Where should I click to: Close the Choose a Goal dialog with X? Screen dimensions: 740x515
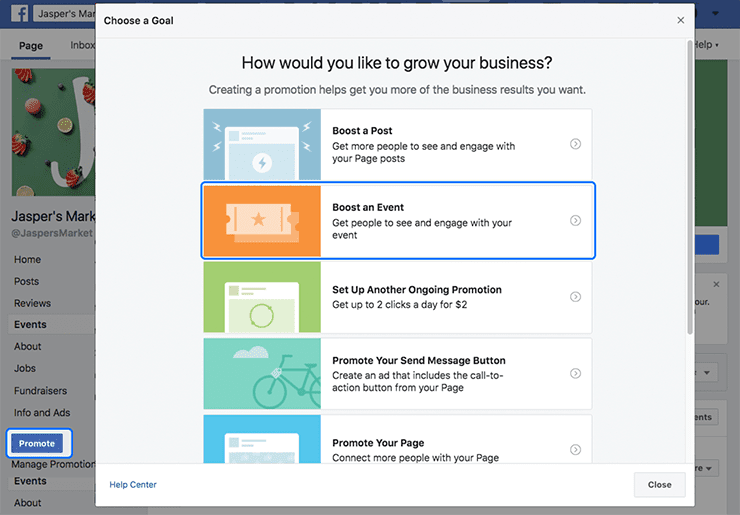pyautogui.click(x=681, y=20)
